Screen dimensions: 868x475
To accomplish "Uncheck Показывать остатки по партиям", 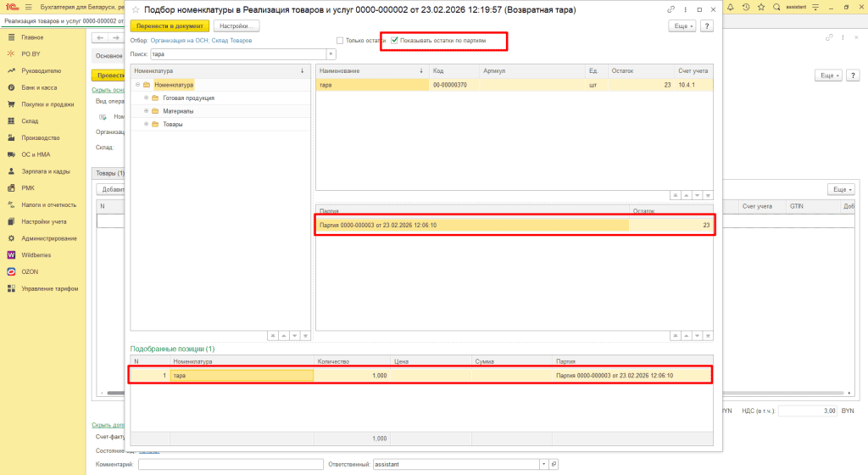I will (395, 40).
